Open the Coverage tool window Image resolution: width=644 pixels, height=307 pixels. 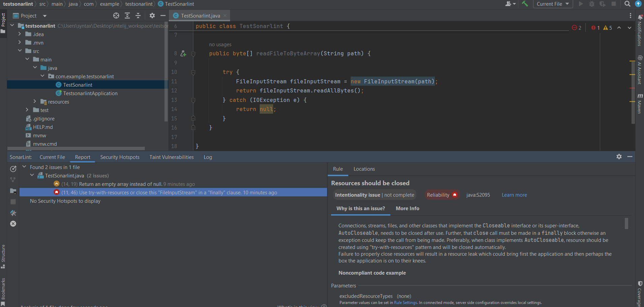coord(640,294)
